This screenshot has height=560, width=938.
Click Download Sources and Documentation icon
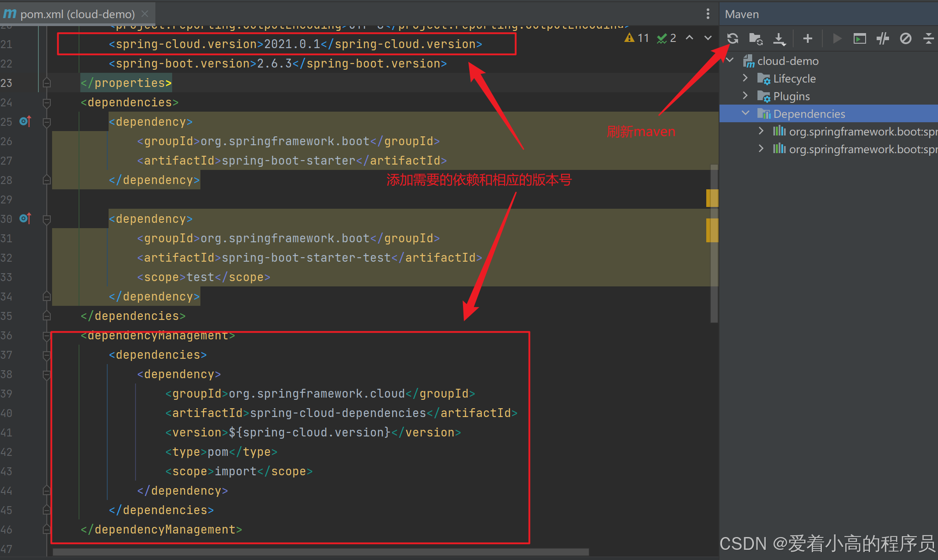(x=780, y=39)
